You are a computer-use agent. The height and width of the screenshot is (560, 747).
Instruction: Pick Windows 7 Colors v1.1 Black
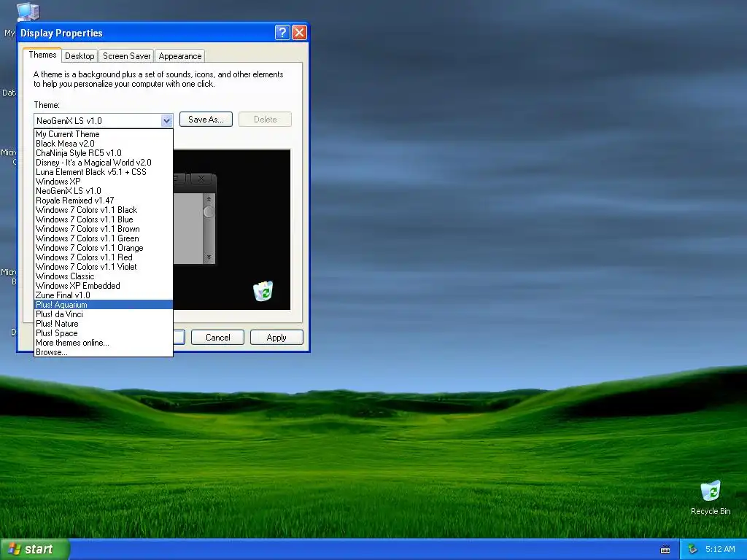pos(104,210)
